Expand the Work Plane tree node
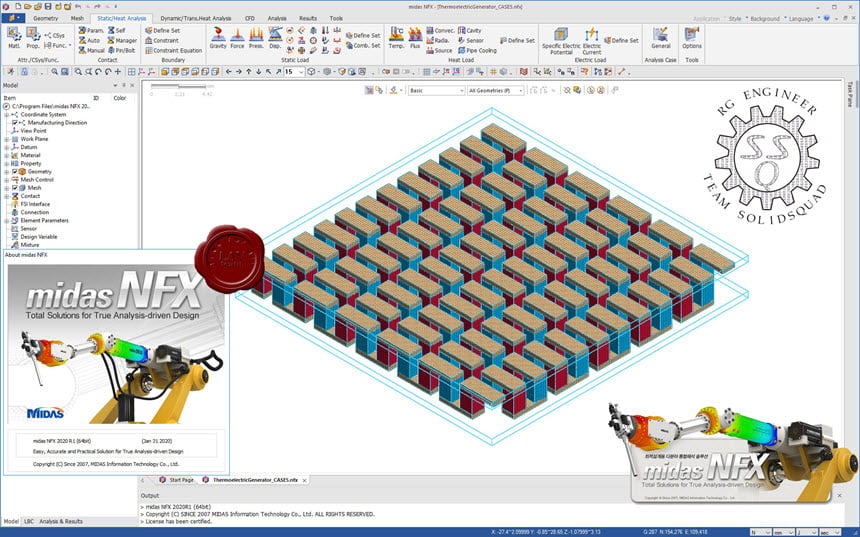The width and height of the screenshot is (860, 537). point(7,139)
